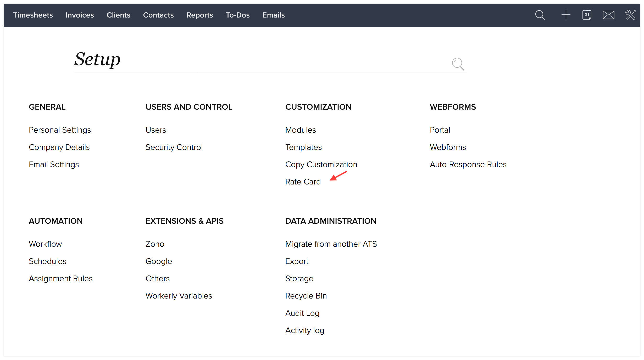Open Personal Settings link

point(60,130)
